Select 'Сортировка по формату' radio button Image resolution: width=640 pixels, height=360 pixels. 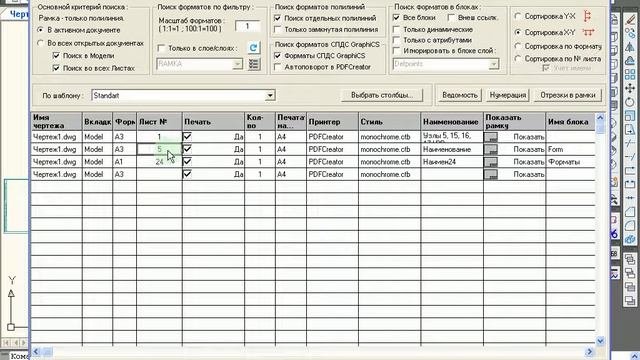(x=518, y=46)
